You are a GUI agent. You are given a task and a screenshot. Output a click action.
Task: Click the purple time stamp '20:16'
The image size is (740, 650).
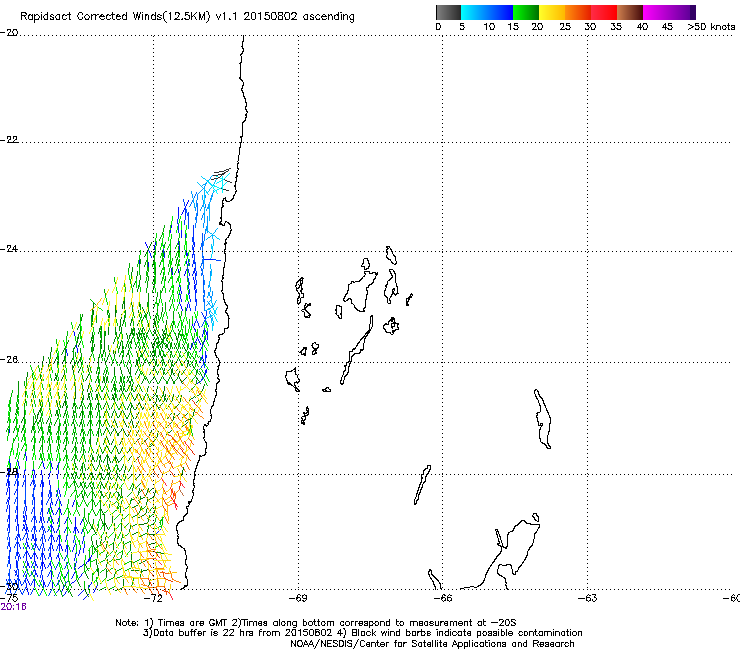click(x=14, y=607)
